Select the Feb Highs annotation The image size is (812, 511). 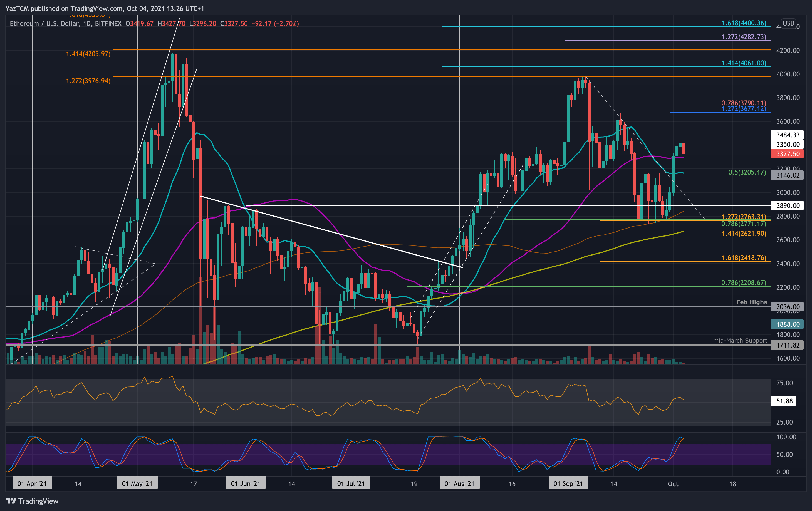pos(752,302)
